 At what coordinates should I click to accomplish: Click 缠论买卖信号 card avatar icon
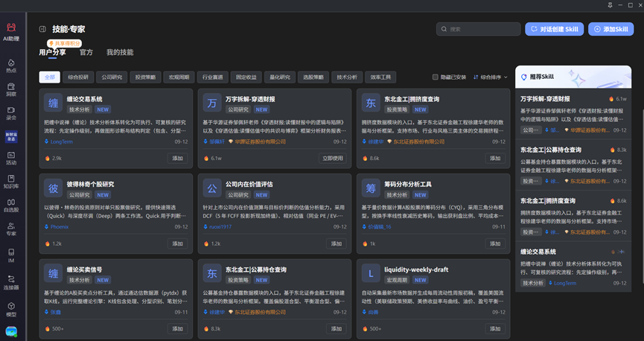click(x=54, y=274)
